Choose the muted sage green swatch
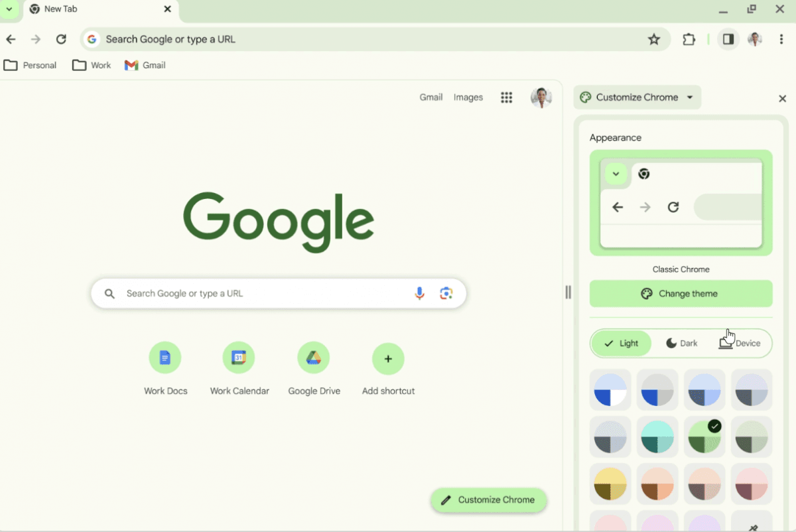796x532 pixels. [752, 437]
